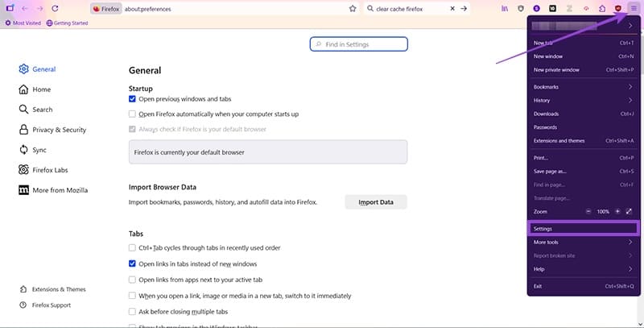The image size is (644, 328).
Task: Choose New private window menu item
Action: pos(580,69)
